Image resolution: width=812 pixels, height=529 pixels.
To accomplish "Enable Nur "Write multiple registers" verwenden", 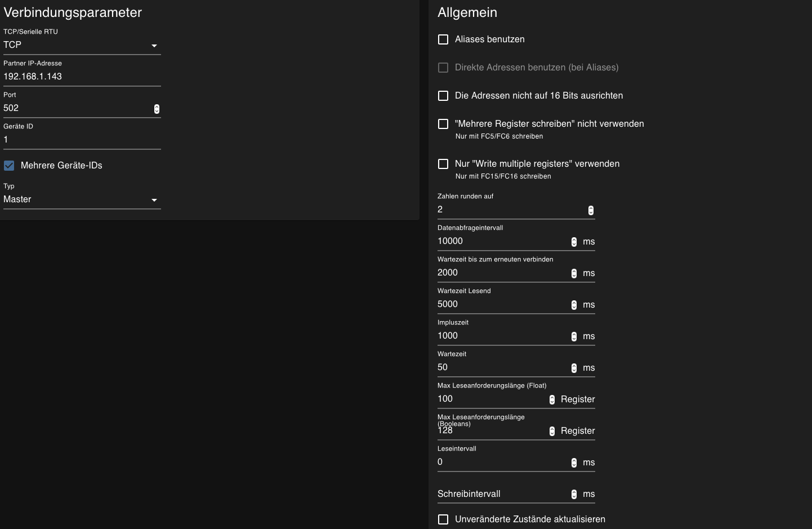I will pyautogui.click(x=443, y=164).
